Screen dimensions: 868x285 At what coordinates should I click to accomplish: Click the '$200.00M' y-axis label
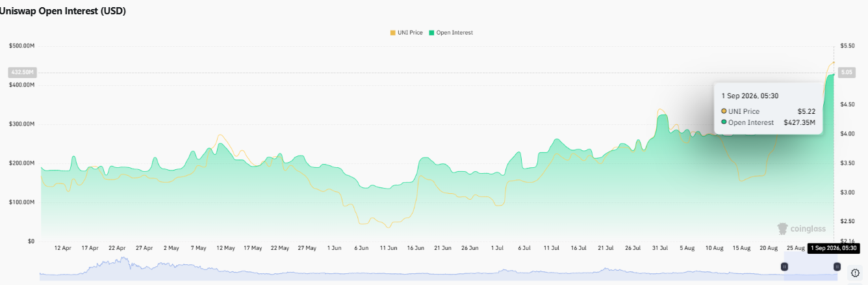coord(21,163)
